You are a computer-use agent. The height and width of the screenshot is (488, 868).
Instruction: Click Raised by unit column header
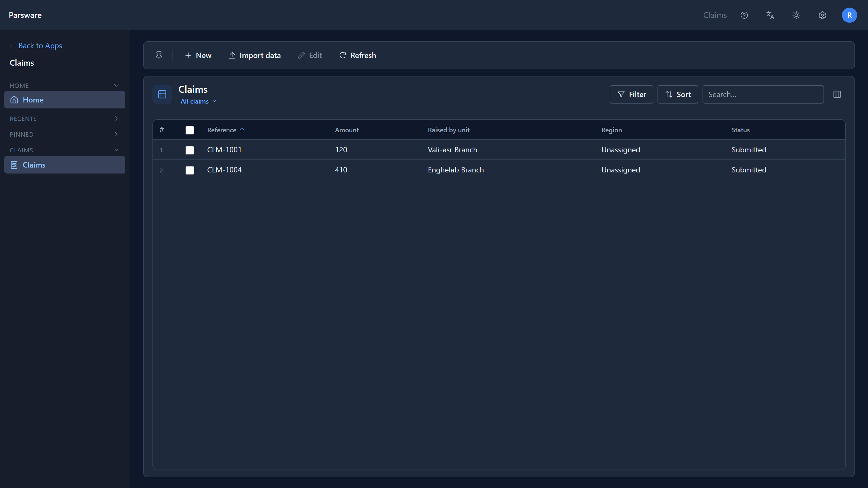448,130
